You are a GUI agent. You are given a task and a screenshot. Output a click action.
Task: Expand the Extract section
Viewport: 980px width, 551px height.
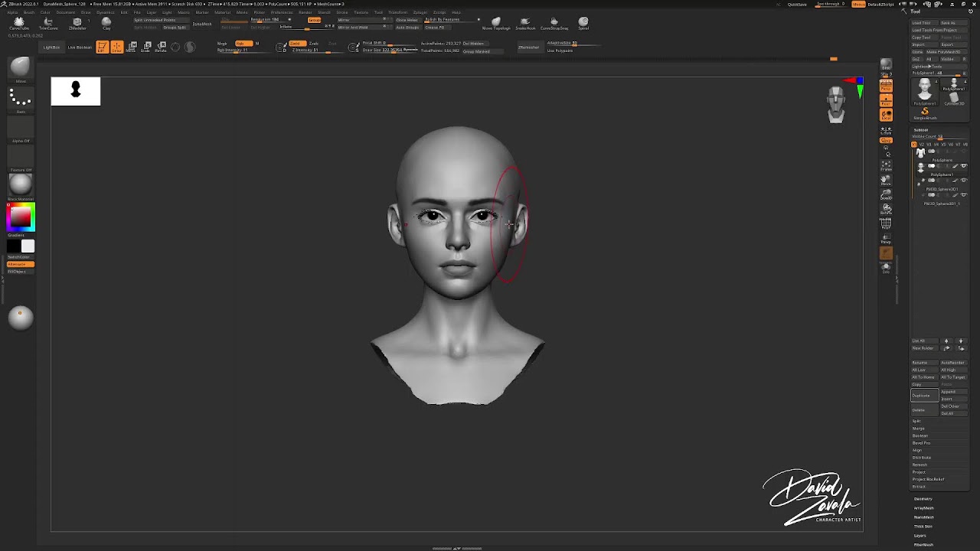point(919,487)
